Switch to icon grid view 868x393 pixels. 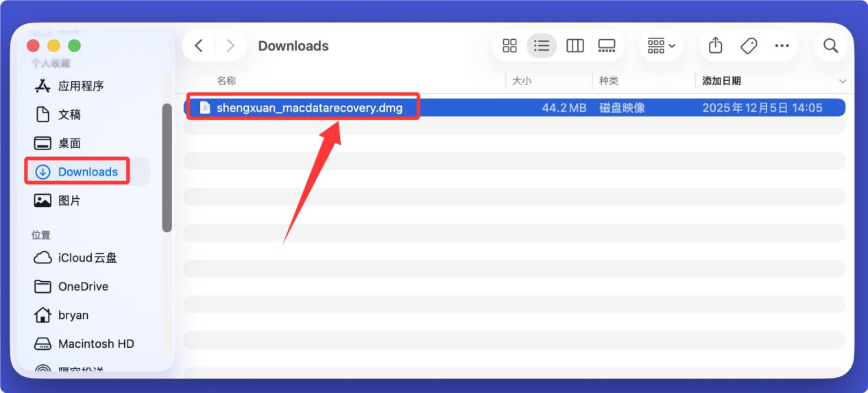click(509, 46)
